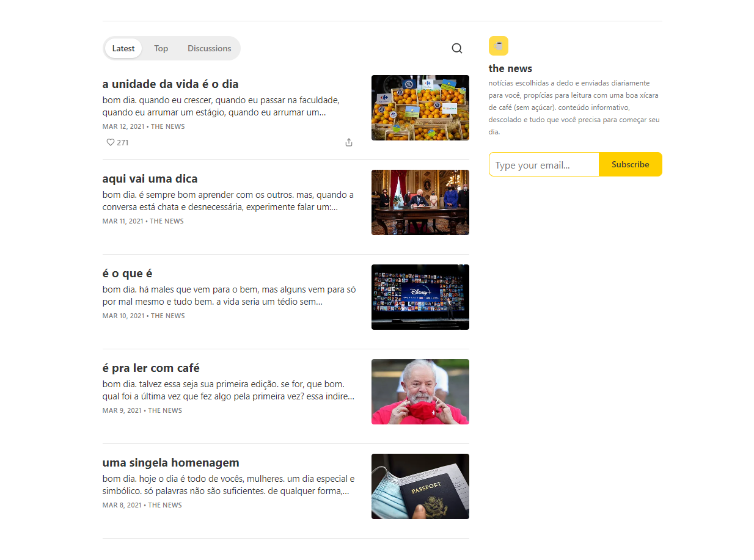
Task: Click the oranges crates thumbnail
Action: (420, 108)
